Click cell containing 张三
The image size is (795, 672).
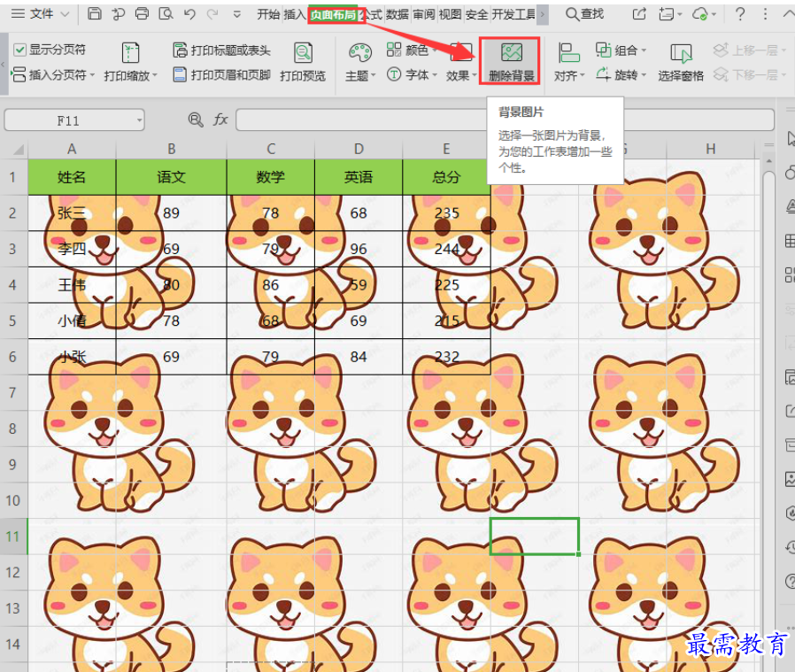(x=72, y=213)
